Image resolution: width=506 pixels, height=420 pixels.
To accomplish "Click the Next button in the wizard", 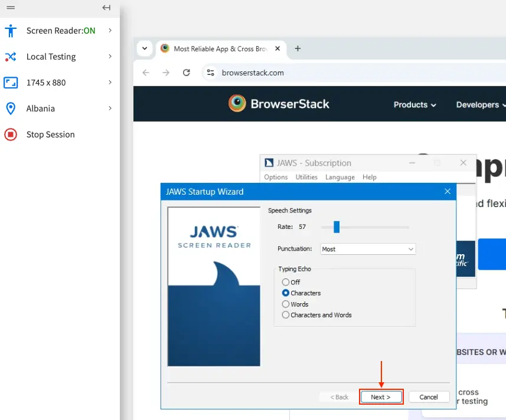I will pos(381,396).
